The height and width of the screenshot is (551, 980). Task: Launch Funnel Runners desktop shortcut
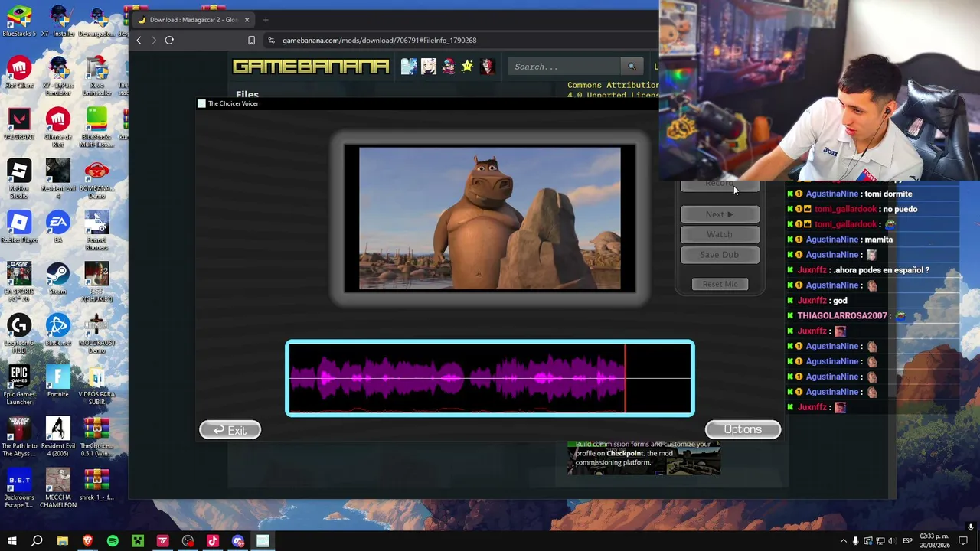96,230
